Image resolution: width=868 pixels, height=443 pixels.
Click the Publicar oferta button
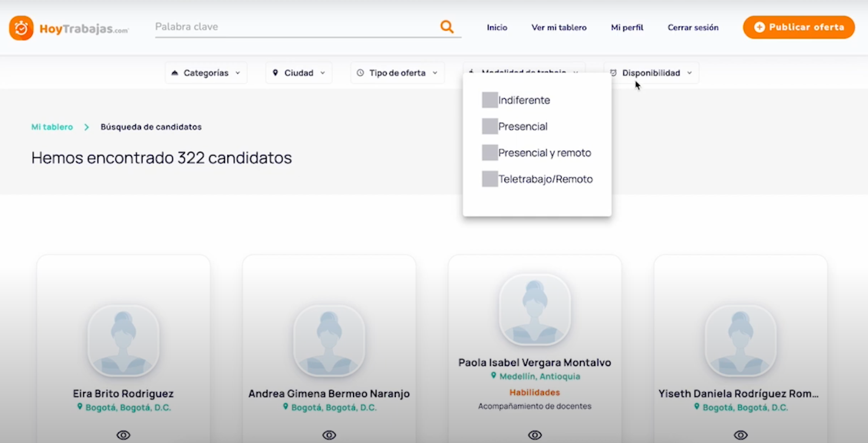(799, 27)
